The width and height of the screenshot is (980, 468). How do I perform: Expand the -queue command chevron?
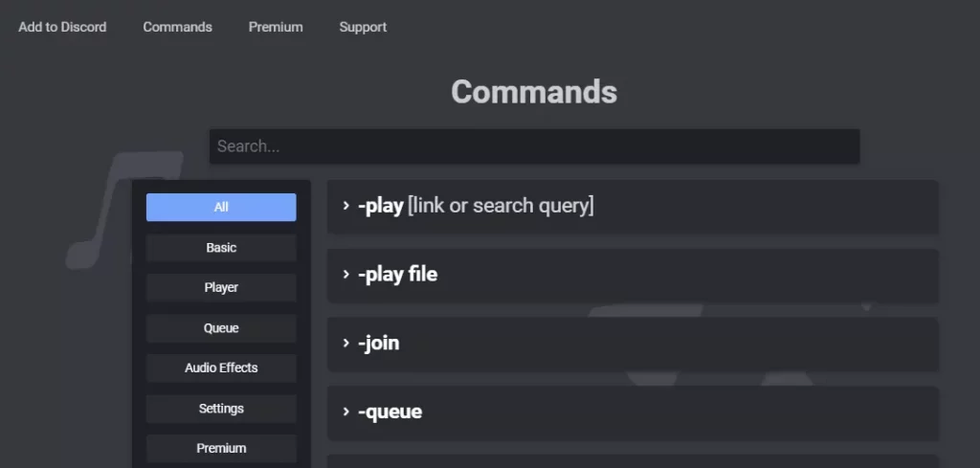(x=345, y=412)
